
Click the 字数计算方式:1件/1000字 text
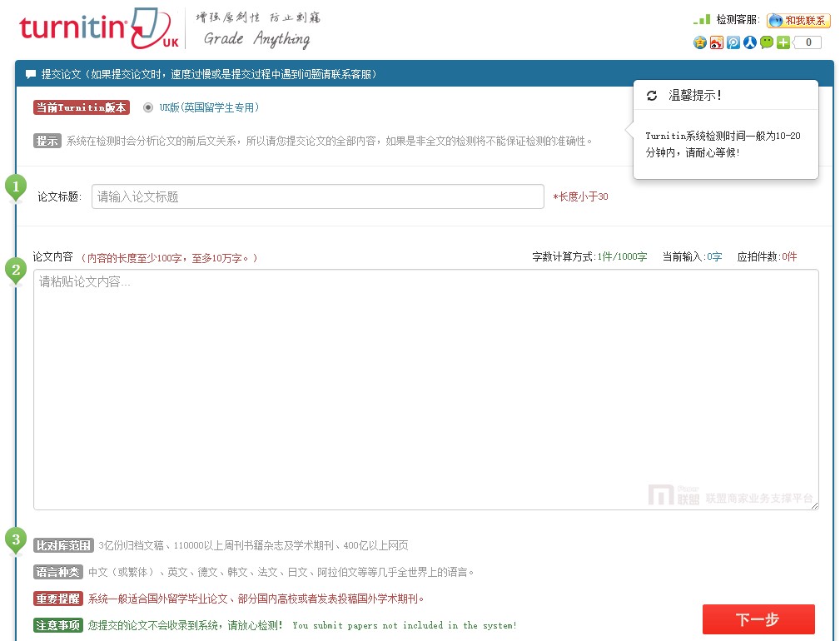tap(589, 256)
